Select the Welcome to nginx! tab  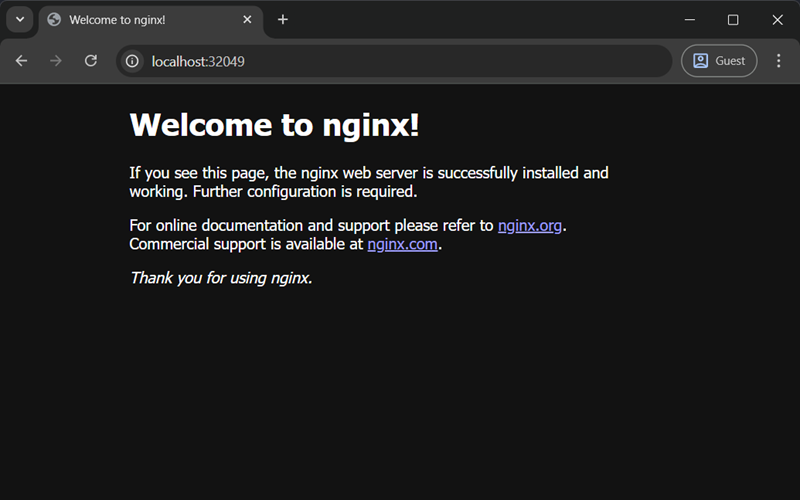click(x=151, y=20)
